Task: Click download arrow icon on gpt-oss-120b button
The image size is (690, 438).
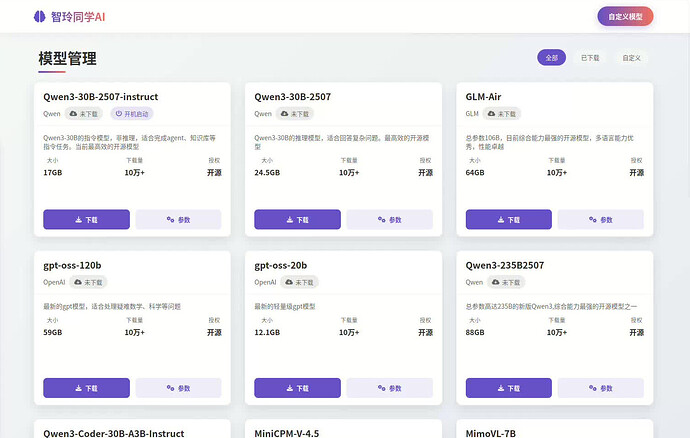Action: tap(78, 388)
